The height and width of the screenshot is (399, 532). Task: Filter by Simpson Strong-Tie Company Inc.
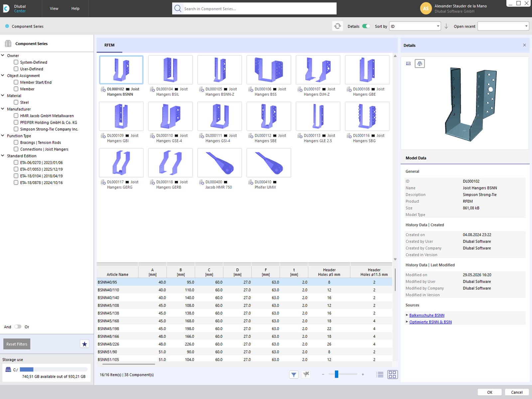pos(16,129)
